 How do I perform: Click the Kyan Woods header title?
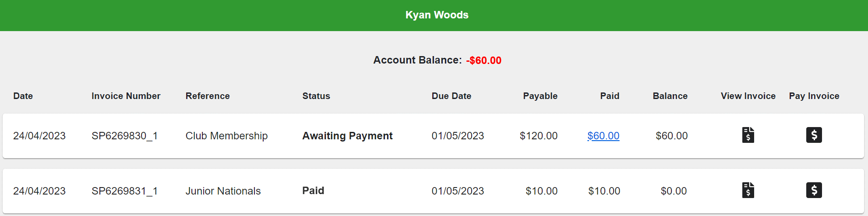point(437,15)
